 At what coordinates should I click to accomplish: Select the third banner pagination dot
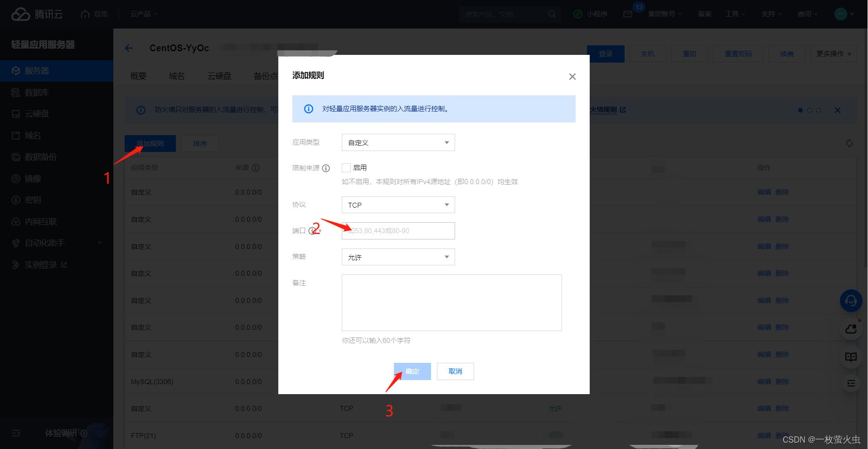819,110
